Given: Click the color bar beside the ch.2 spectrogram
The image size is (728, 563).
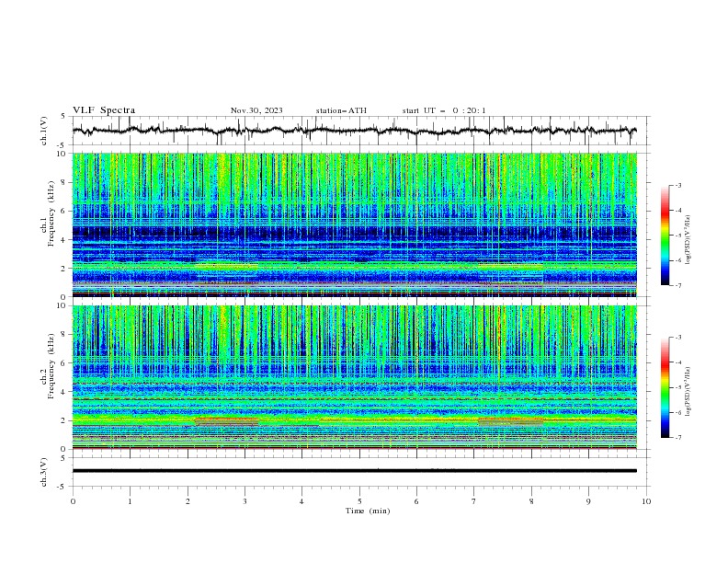Looking at the screenshot, I should 665,387.
